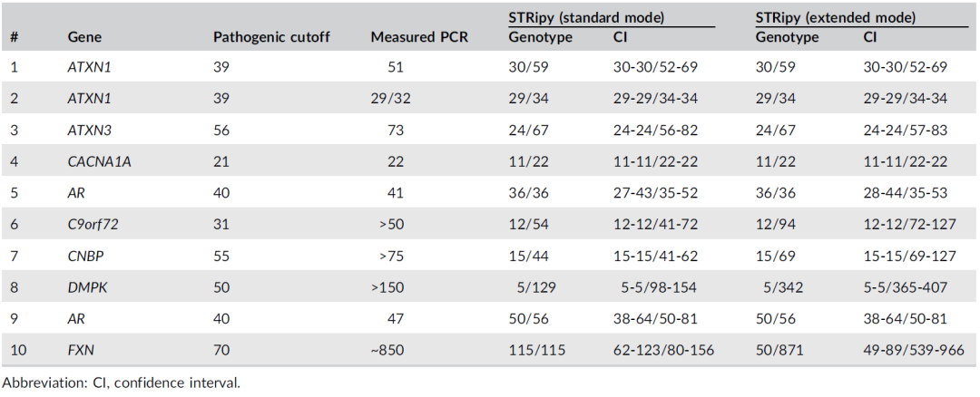The image size is (980, 397).
Task: Select the FXN gene cell
Action: 81,350
